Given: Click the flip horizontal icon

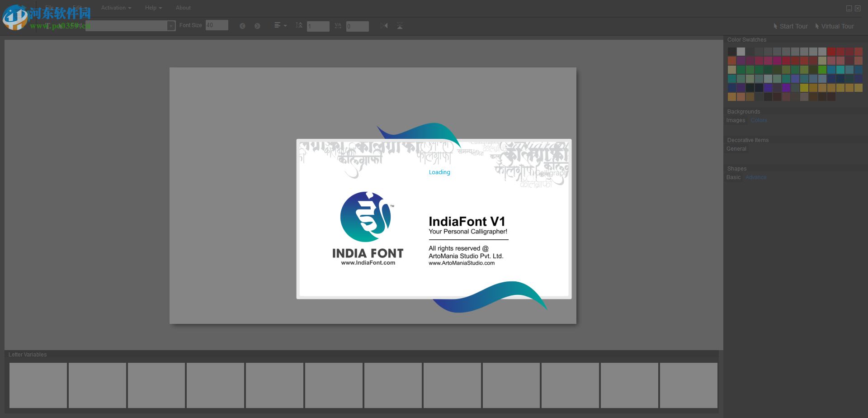Looking at the screenshot, I should [x=384, y=26].
